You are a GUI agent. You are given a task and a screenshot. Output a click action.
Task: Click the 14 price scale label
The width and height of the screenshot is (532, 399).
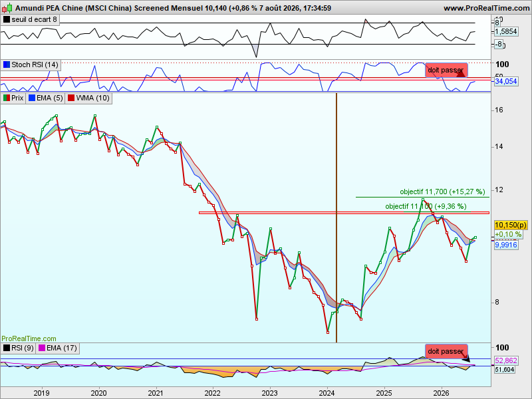coord(499,146)
